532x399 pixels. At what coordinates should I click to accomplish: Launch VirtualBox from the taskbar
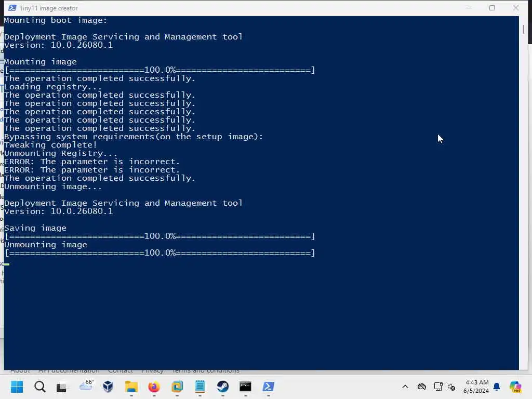[108, 387]
